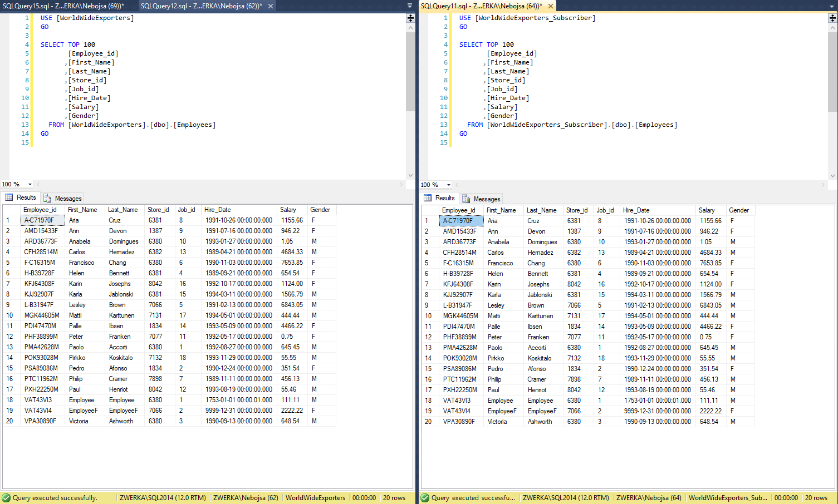Click the left pane Results grid icon
Image resolution: width=838 pixels, height=504 pixels.
pos(9,197)
